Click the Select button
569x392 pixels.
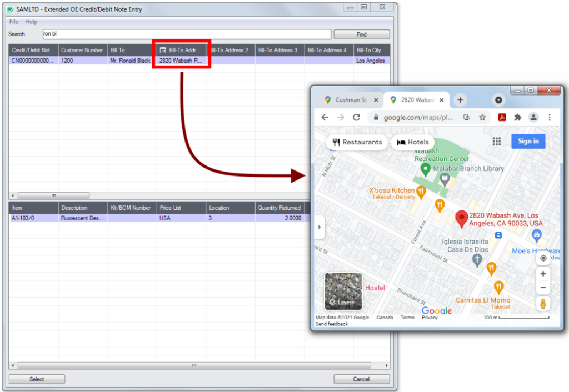(37, 379)
